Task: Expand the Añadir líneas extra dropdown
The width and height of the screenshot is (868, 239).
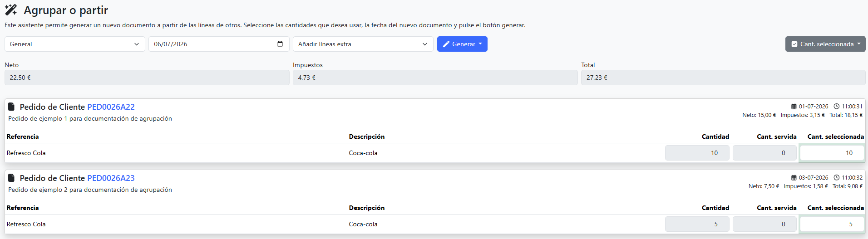Action: pyautogui.click(x=363, y=44)
